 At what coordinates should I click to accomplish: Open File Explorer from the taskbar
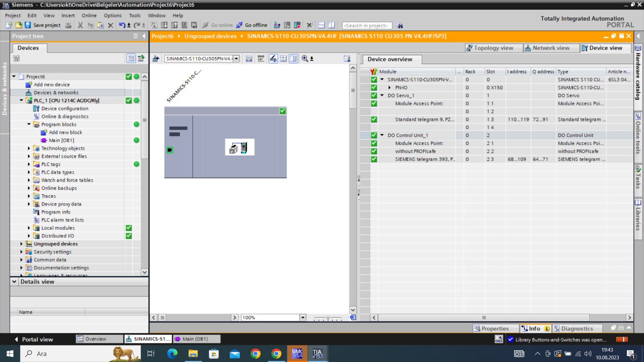click(x=193, y=354)
